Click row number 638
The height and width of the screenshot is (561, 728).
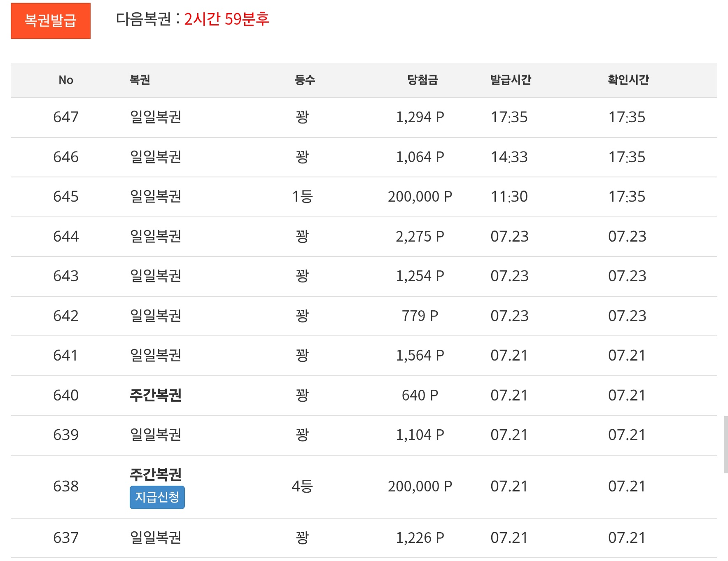66,487
